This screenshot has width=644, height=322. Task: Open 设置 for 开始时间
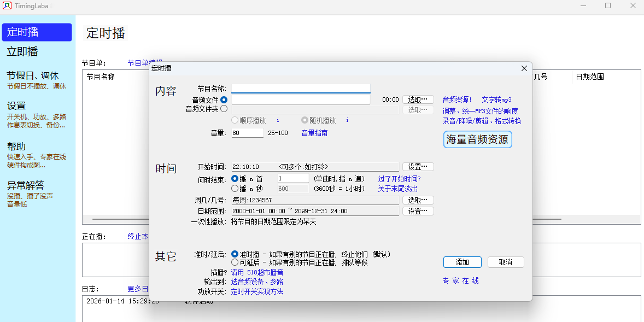[418, 167]
